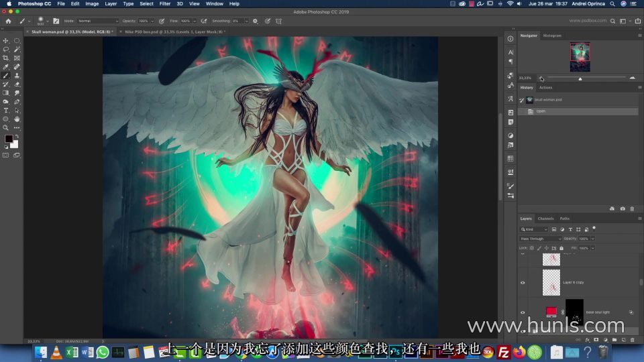Expand the layer Opacity dropdown
This screenshot has height=362, width=644.
click(x=592, y=239)
